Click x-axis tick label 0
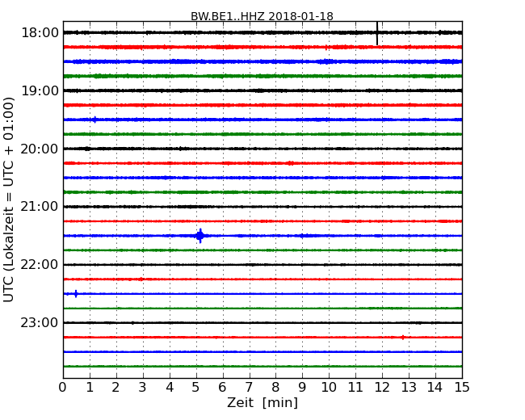This screenshot has height=420, width=525. (x=63, y=387)
